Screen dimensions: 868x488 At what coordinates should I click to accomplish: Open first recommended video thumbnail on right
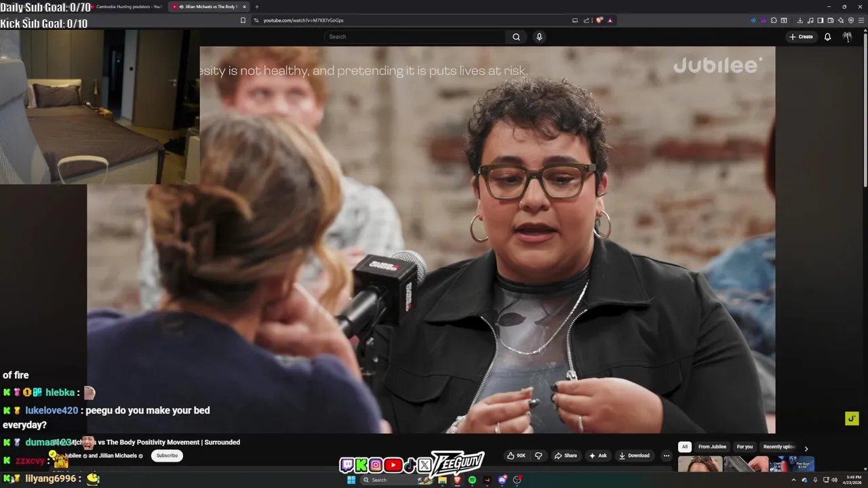(700, 464)
